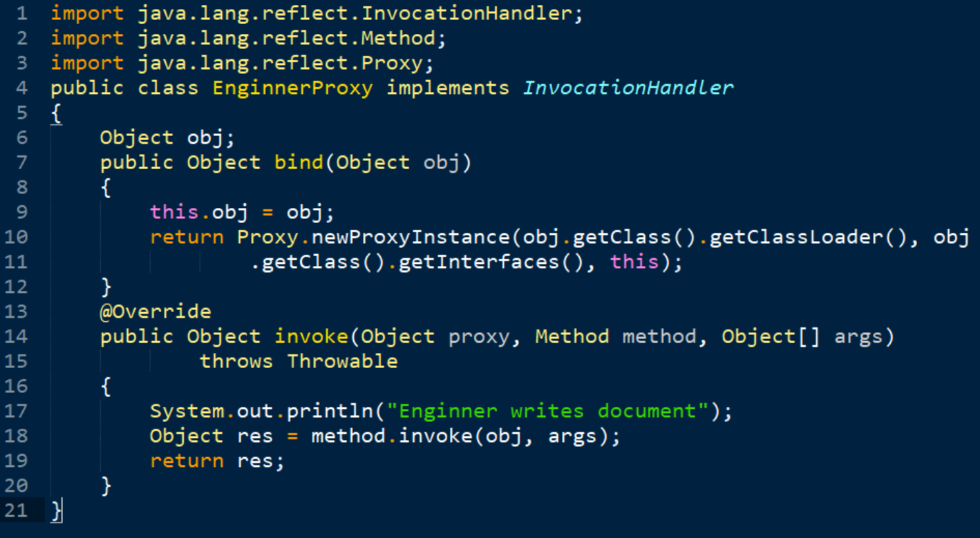Click the closing brace on line 21
The height and width of the screenshot is (538, 980).
pos(57,510)
